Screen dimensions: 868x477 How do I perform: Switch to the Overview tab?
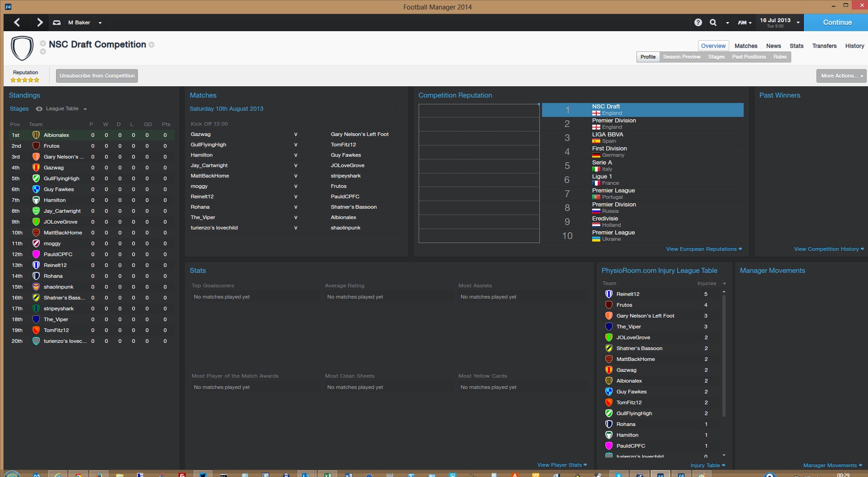[x=713, y=46]
